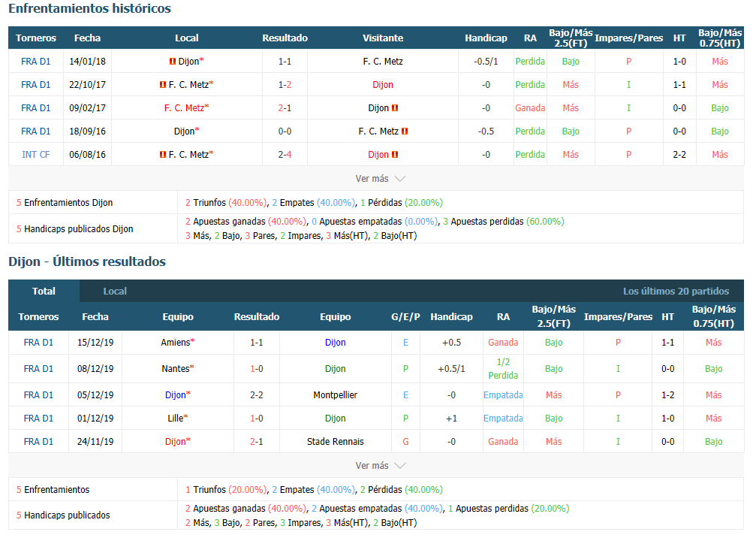Click the 2-4 result of 06/08/16
Screen dimensions: 756x538
pos(285,154)
